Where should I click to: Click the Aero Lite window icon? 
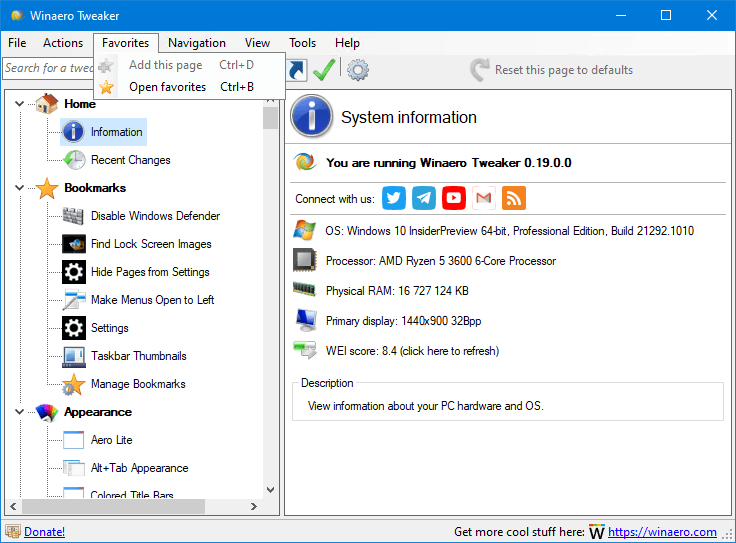click(74, 440)
